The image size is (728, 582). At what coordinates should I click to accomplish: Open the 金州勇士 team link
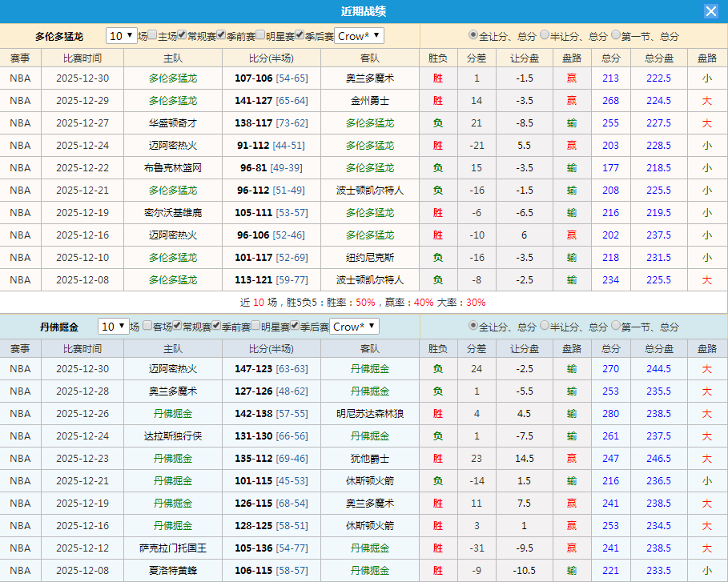tap(368, 100)
